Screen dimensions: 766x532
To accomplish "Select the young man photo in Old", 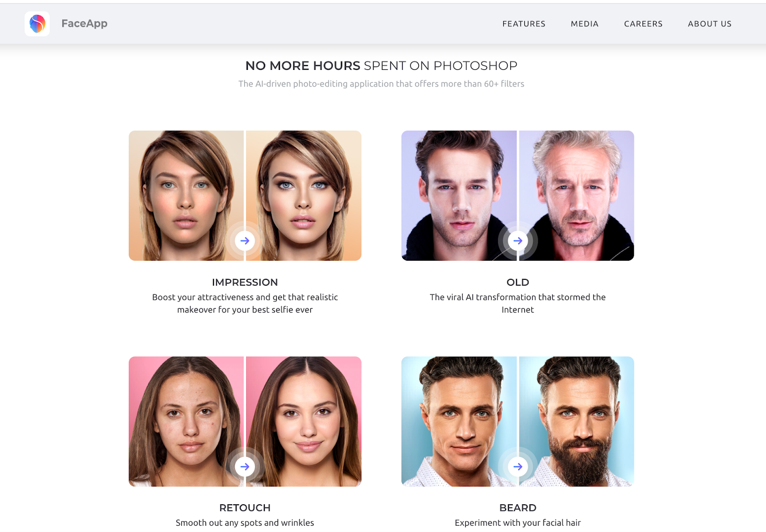I will [459, 196].
